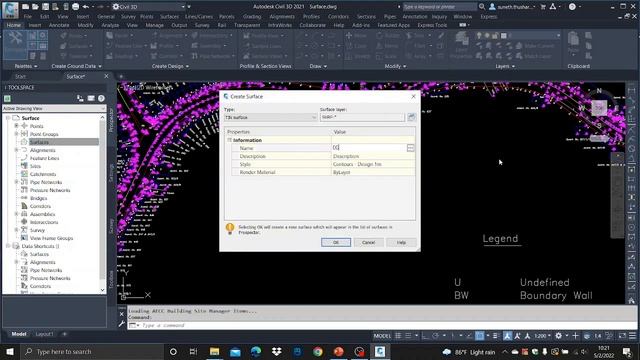The width and height of the screenshot is (640, 360).
Task: Click the Surface layer picker icon
Action: coord(411,117)
